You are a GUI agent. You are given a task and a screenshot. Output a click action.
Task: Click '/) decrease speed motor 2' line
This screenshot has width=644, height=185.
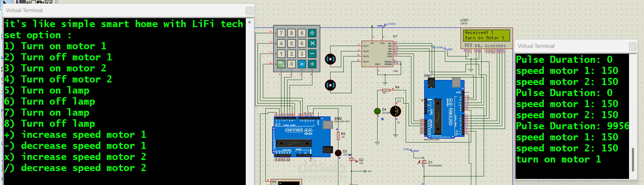(75, 168)
